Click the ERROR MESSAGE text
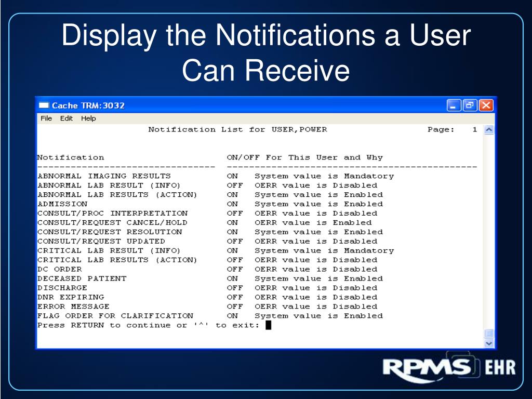The height and width of the screenshot is (399, 532). [73, 307]
